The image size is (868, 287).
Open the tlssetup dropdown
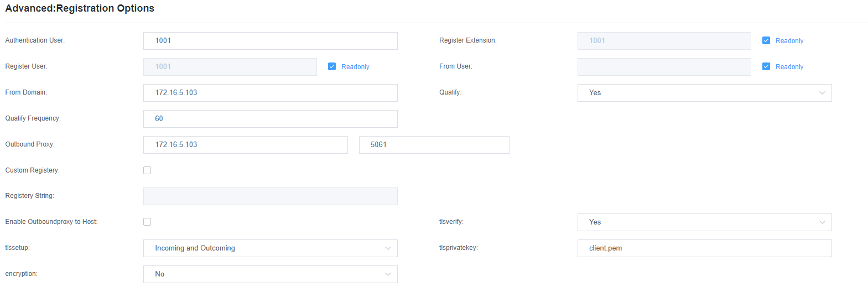point(270,248)
